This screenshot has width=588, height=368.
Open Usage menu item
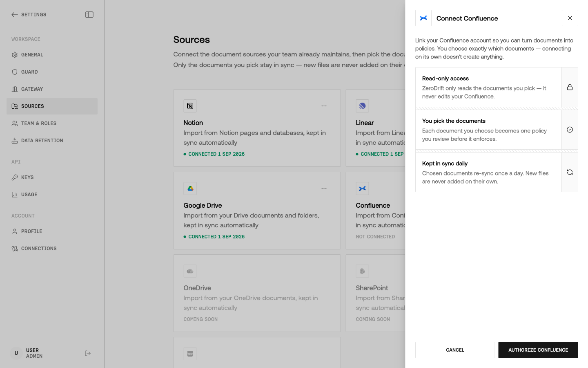(52, 195)
